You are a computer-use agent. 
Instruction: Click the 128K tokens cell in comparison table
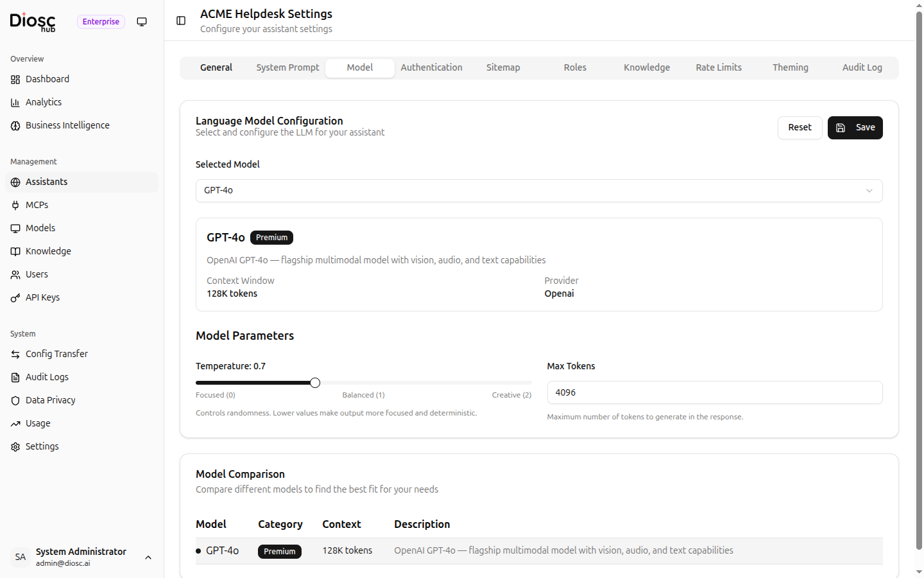347,551
